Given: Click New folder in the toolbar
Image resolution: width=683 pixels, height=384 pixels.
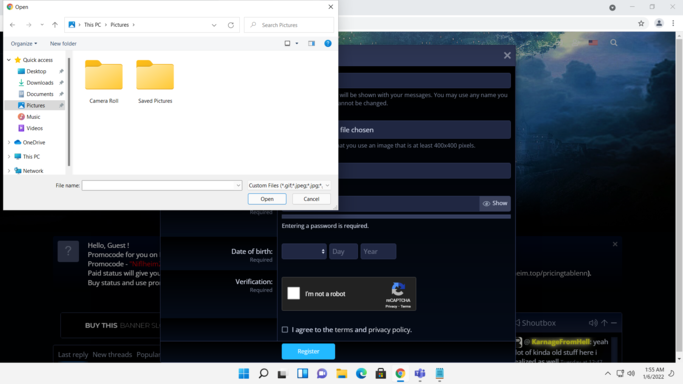Looking at the screenshot, I should click(x=63, y=44).
